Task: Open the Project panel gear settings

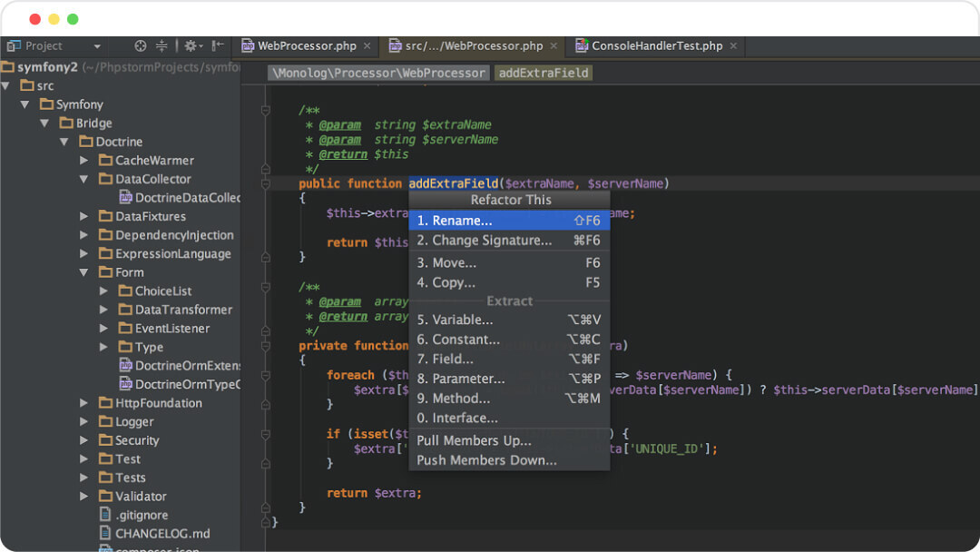Action: (x=191, y=45)
